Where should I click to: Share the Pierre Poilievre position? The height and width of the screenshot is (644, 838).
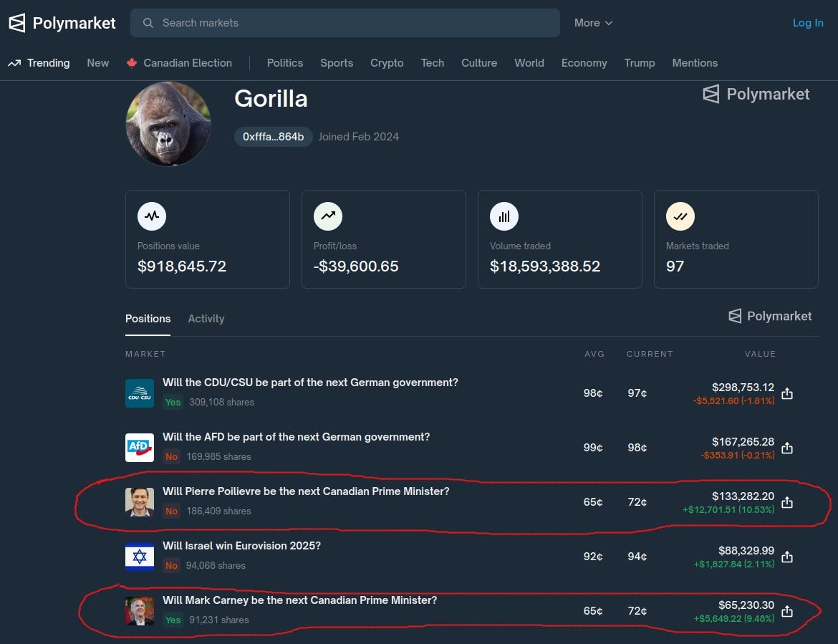pos(787,502)
